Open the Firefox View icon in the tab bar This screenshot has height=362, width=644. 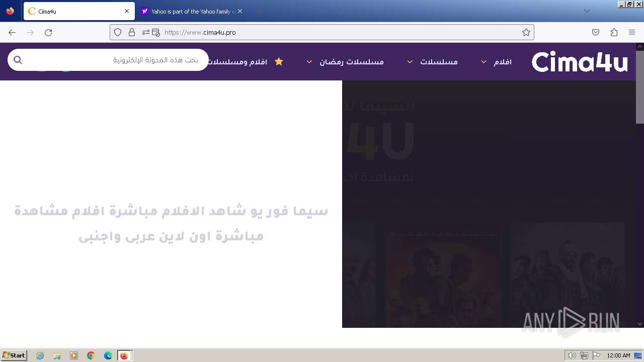click(10, 11)
